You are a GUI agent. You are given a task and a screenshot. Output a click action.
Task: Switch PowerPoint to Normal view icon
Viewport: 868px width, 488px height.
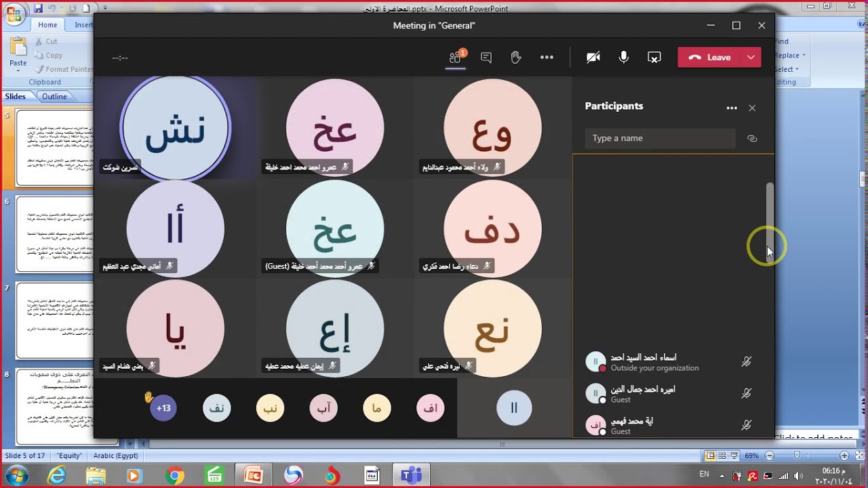[x=710, y=456]
